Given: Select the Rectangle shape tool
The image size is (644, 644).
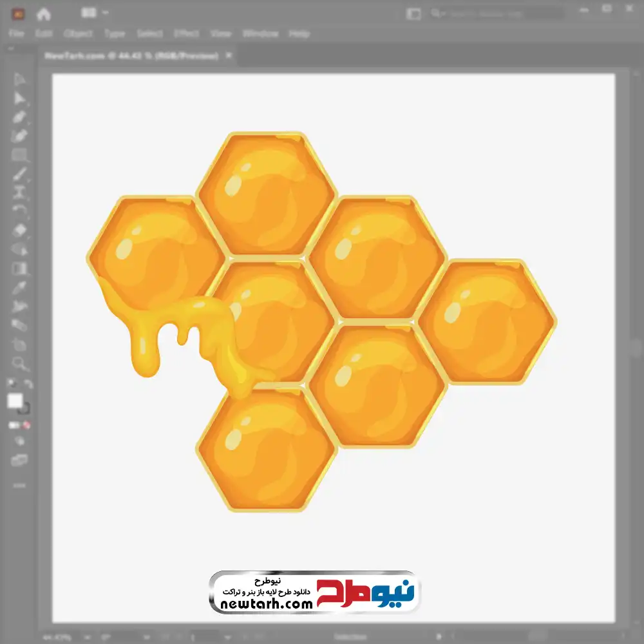Looking at the screenshot, I should (x=20, y=155).
